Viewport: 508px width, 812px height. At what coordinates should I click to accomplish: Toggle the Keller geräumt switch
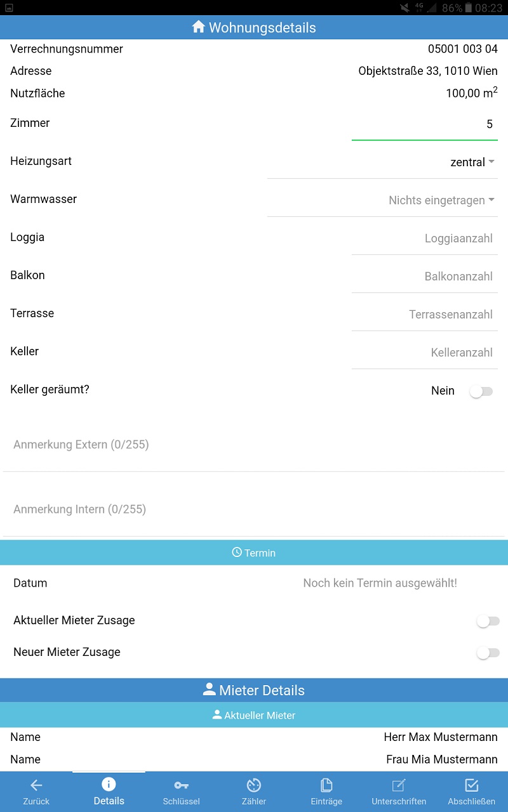pyautogui.click(x=481, y=391)
